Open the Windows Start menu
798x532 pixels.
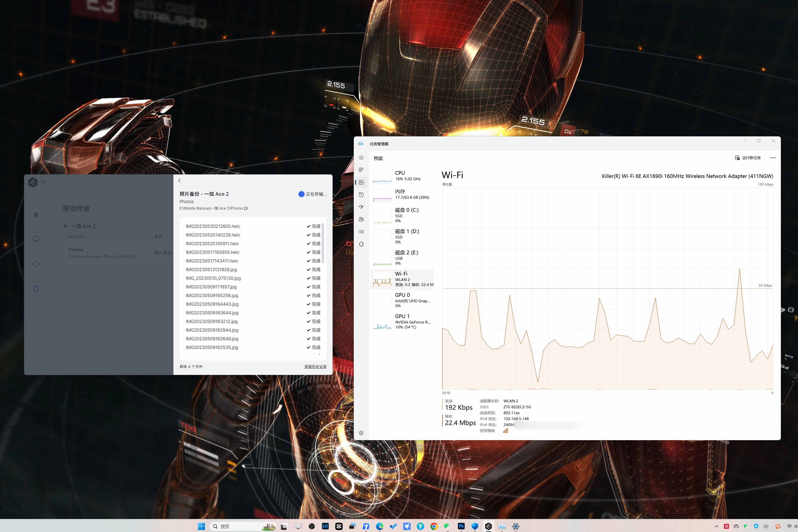coord(202,526)
